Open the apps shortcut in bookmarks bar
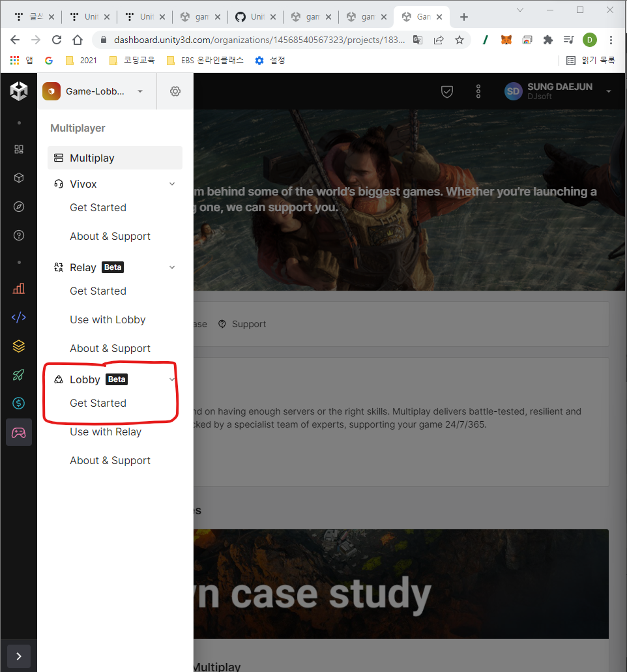 22,61
